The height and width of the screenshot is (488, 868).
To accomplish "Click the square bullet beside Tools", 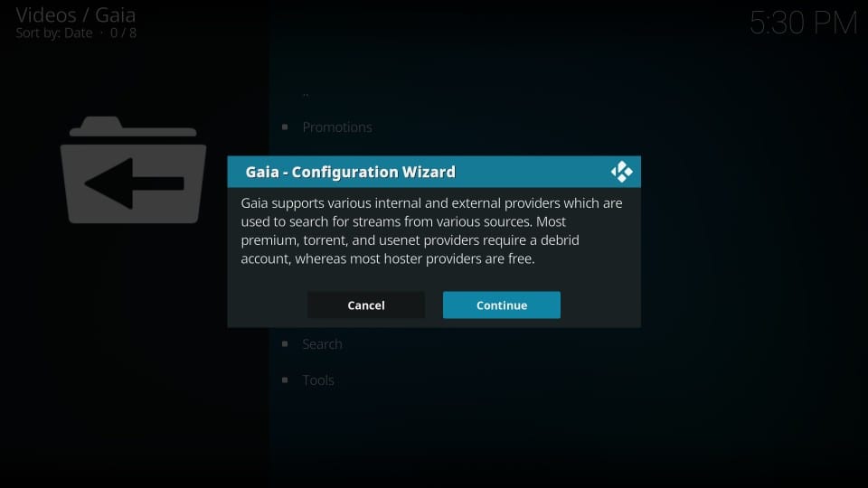I will point(285,380).
